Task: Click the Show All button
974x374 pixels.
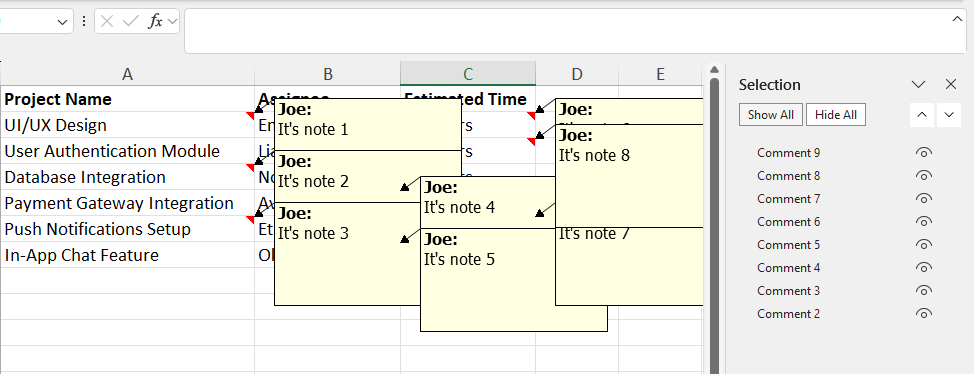Action: pyautogui.click(x=771, y=115)
